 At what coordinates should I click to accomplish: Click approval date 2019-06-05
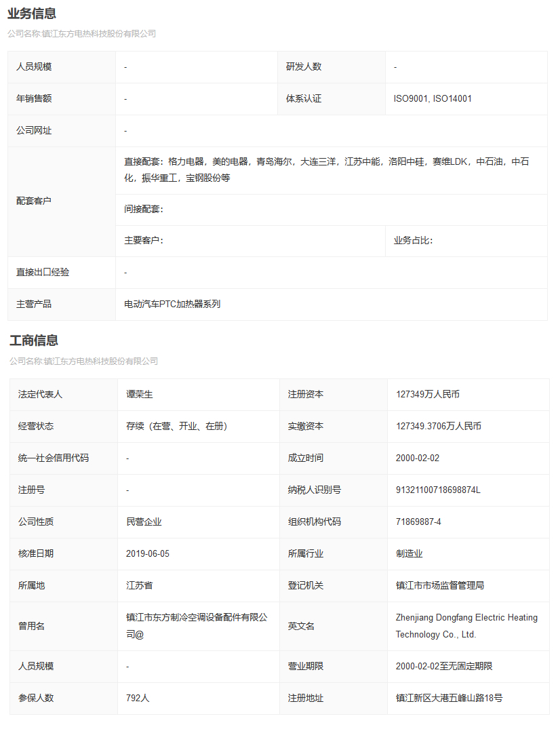tap(148, 554)
